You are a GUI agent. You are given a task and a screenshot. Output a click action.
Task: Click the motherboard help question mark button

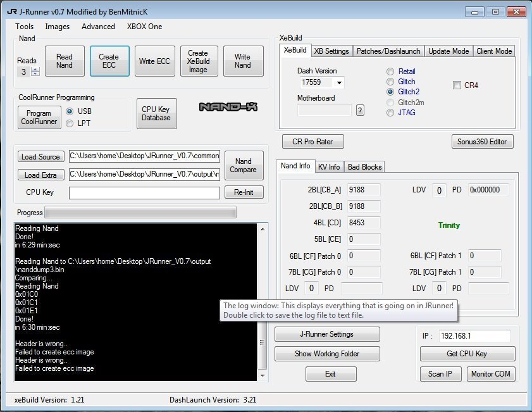coord(360,110)
